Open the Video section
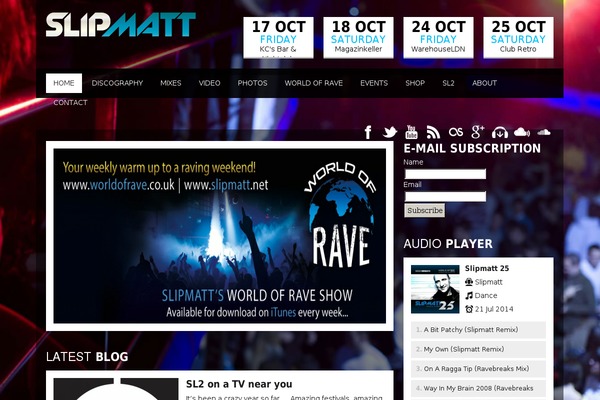Viewport: 600px width, 400px height. click(x=209, y=83)
